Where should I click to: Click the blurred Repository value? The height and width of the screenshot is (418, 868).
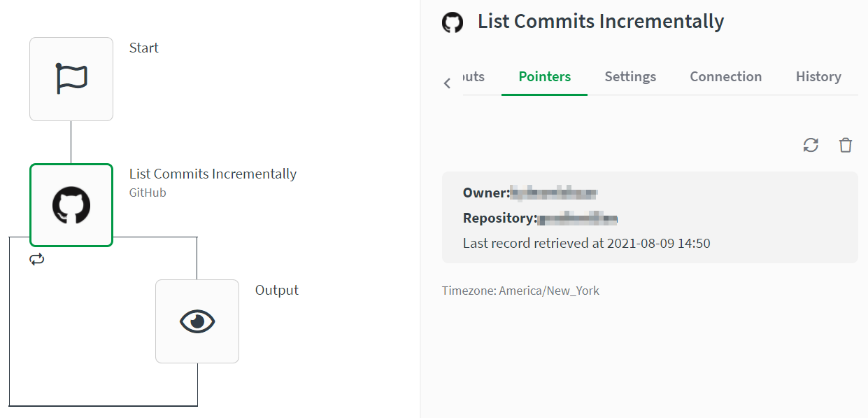[577, 218]
